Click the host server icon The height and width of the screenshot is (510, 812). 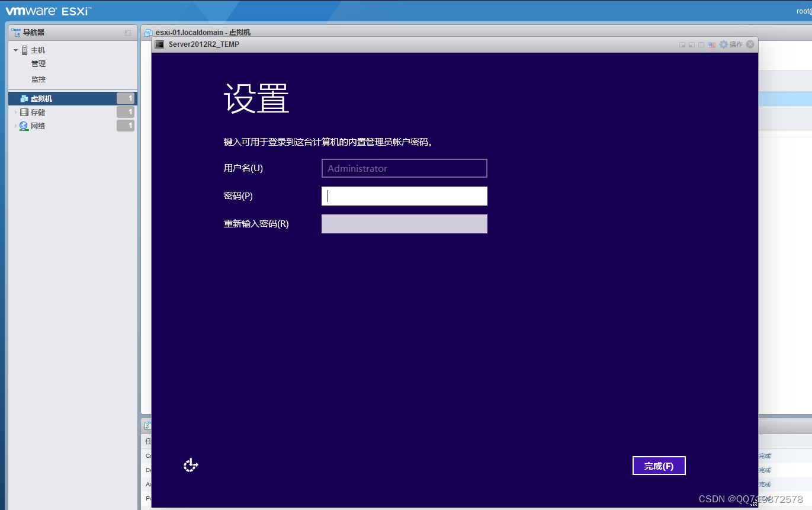[x=24, y=50]
